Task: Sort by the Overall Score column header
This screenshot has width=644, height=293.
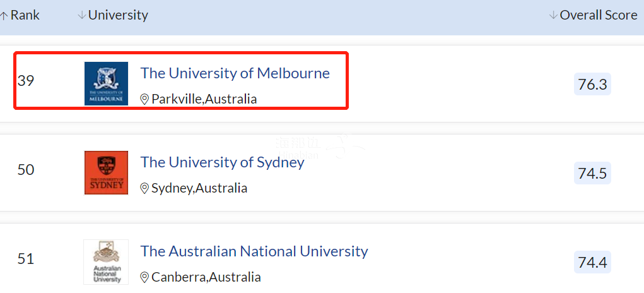Action: pos(599,15)
